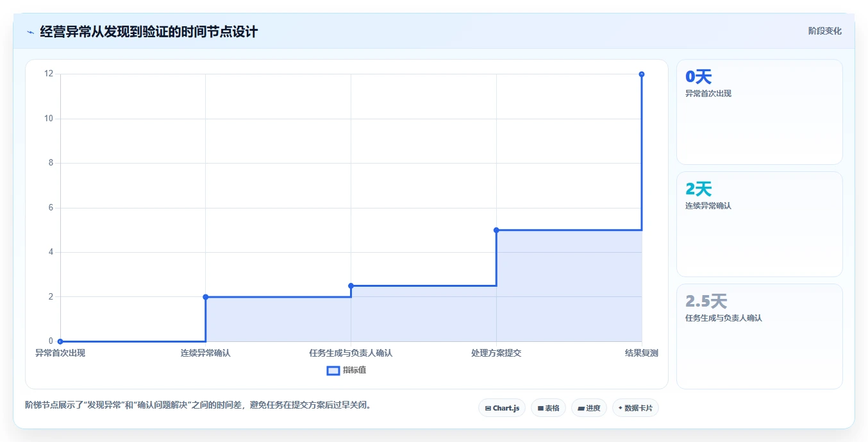Click y-axis tick label 12
This screenshot has height=442, width=868.
(49, 74)
